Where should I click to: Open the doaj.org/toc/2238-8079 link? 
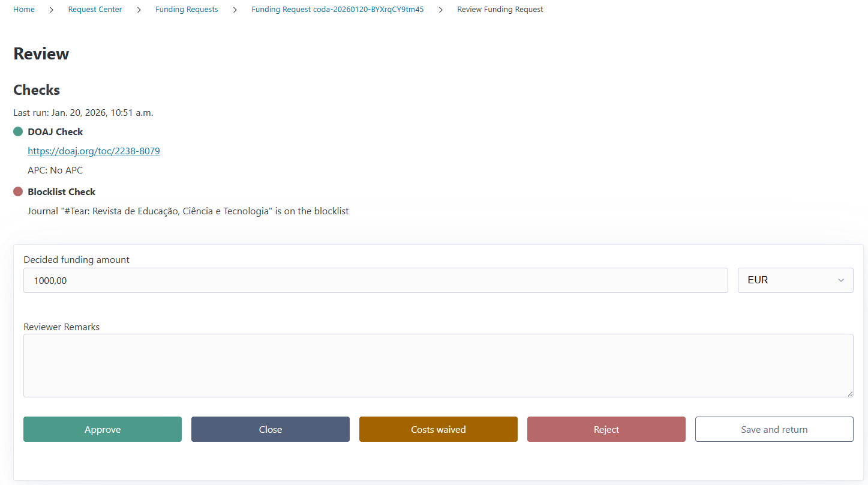tap(94, 151)
